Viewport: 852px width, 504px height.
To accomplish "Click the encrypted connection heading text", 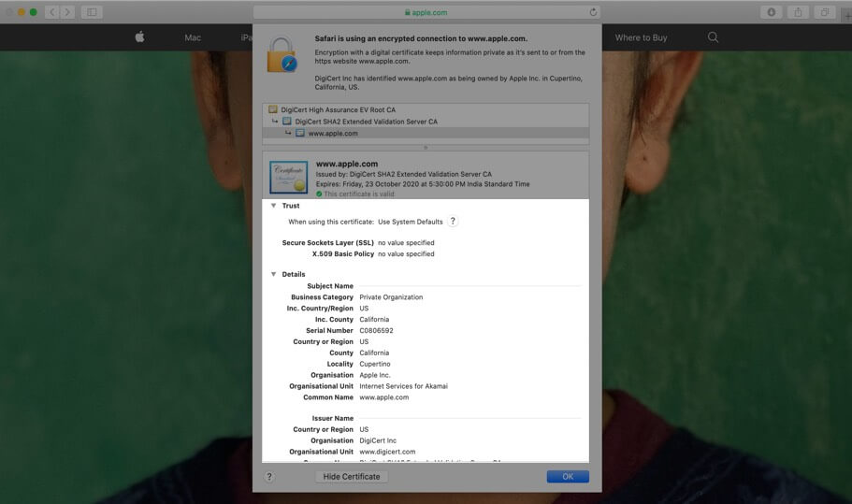I will click(421, 38).
